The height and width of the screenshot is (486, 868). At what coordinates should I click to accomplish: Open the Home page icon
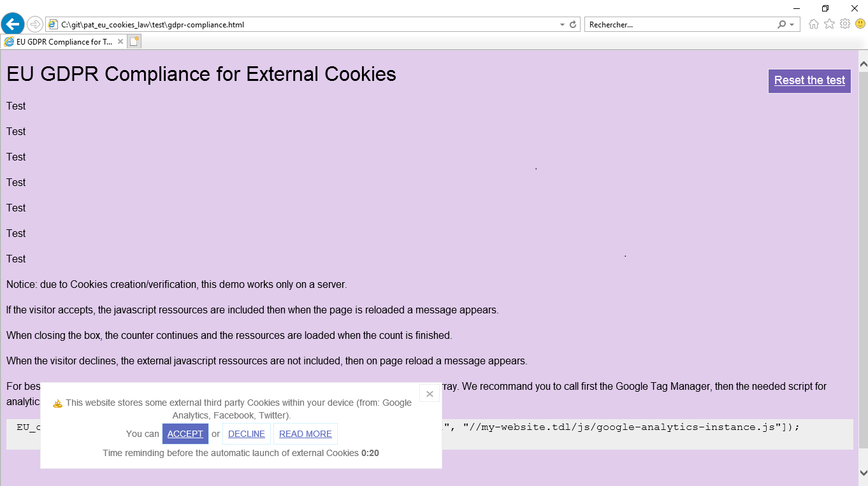814,24
